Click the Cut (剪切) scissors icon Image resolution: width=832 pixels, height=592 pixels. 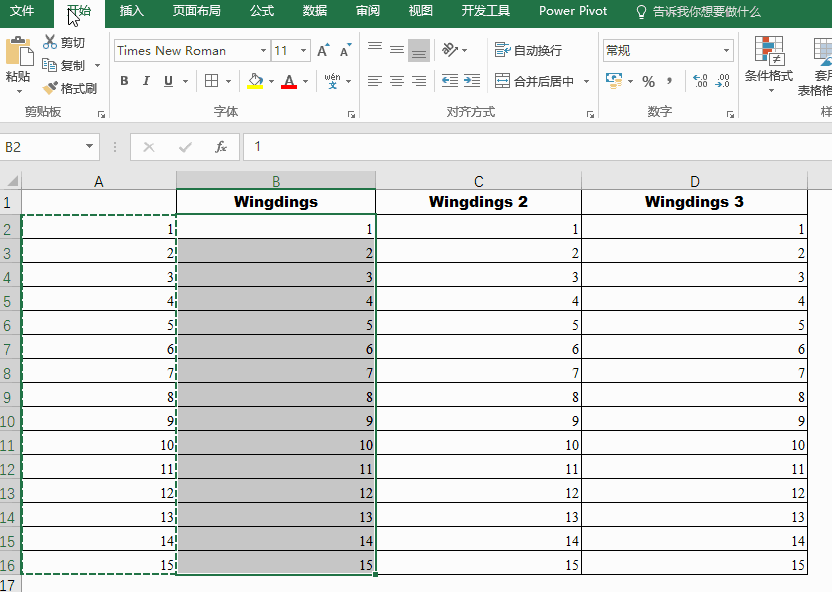[50, 42]
